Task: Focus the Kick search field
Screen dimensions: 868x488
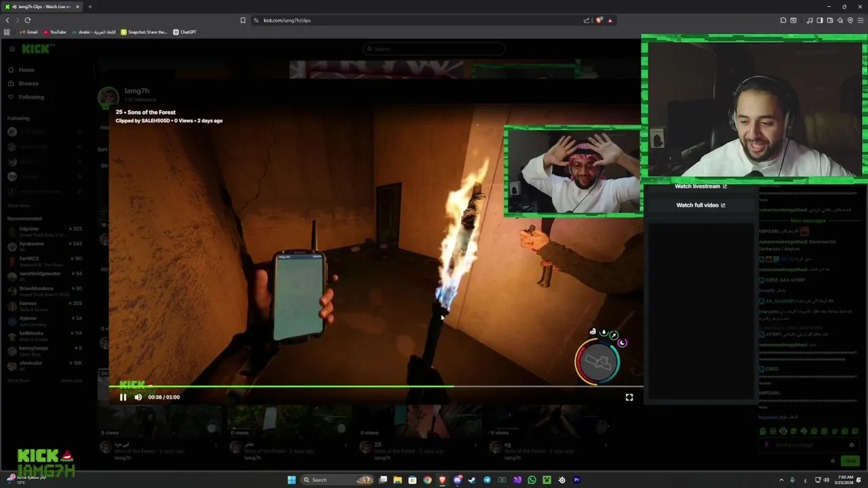Action: point(434,49)
